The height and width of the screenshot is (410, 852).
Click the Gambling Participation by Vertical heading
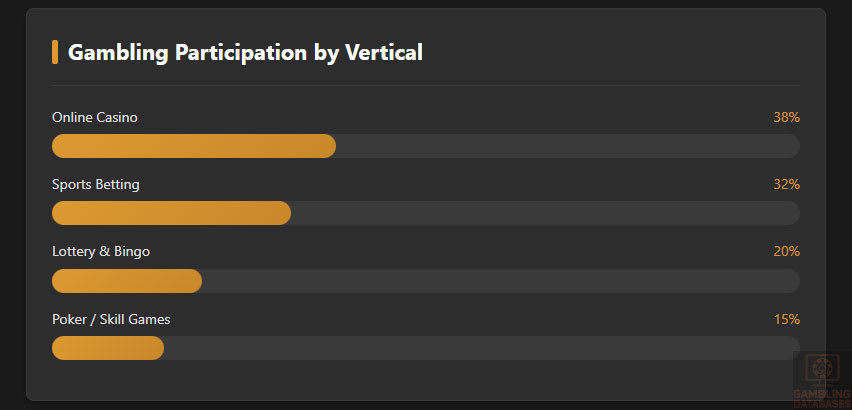245,52
